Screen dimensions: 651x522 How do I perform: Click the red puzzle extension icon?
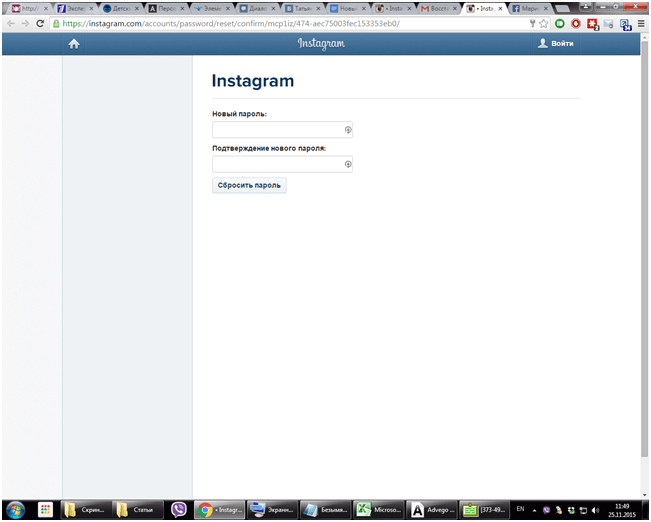coord(592,25)
